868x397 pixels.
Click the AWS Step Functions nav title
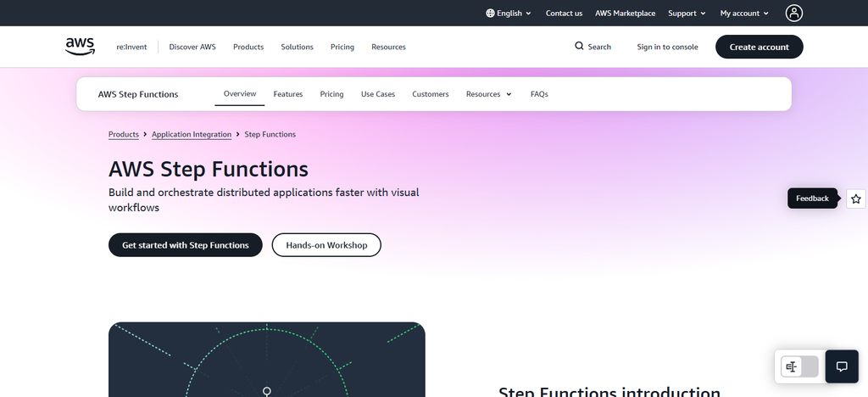point(138,94)
